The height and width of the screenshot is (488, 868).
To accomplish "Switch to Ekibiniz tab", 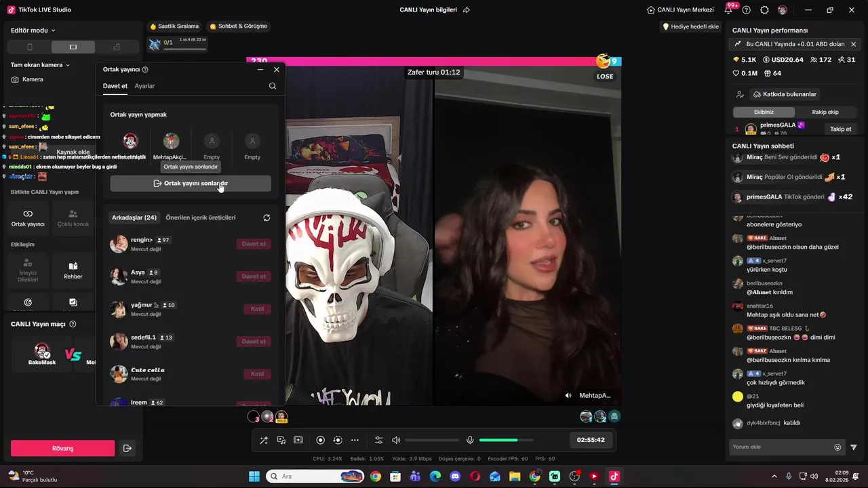I will (764, 112).
